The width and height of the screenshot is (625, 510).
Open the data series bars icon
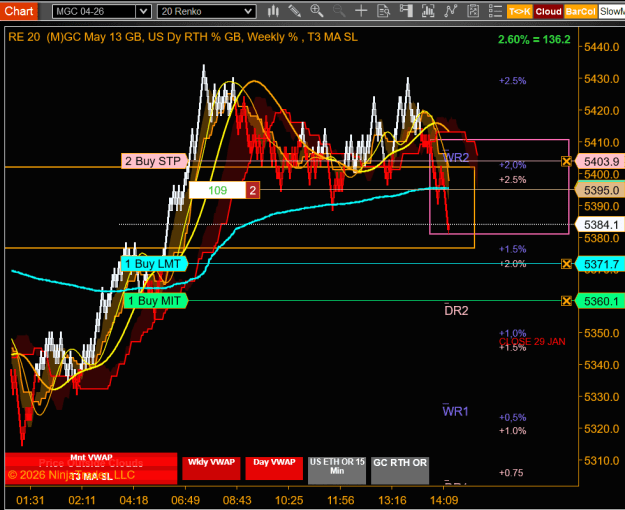428,11
